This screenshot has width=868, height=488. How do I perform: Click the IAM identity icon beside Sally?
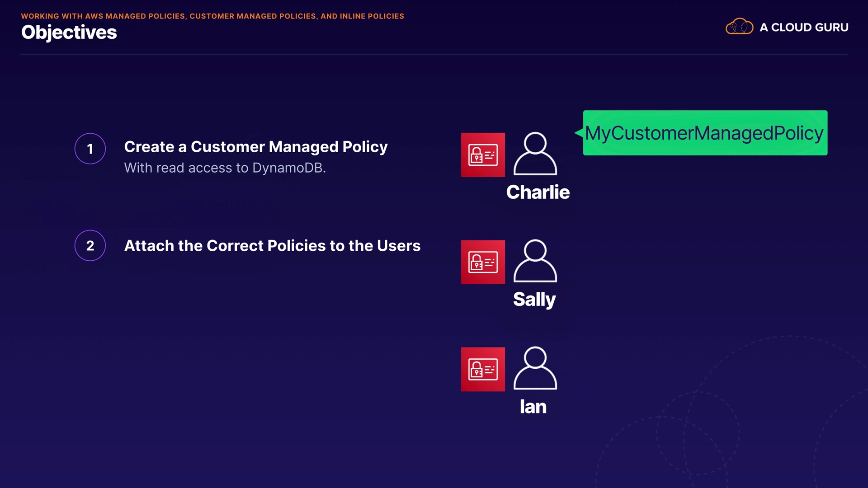[x=483, y=262]
